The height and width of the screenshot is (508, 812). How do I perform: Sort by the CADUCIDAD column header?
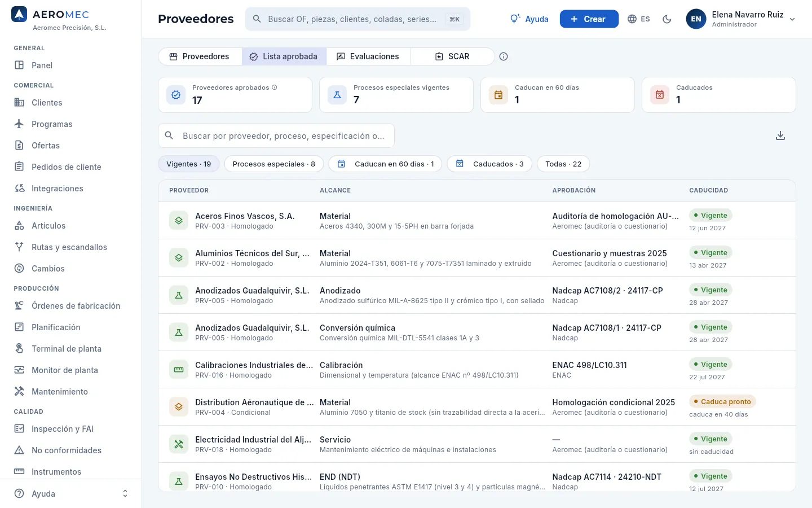coord(708,191)
